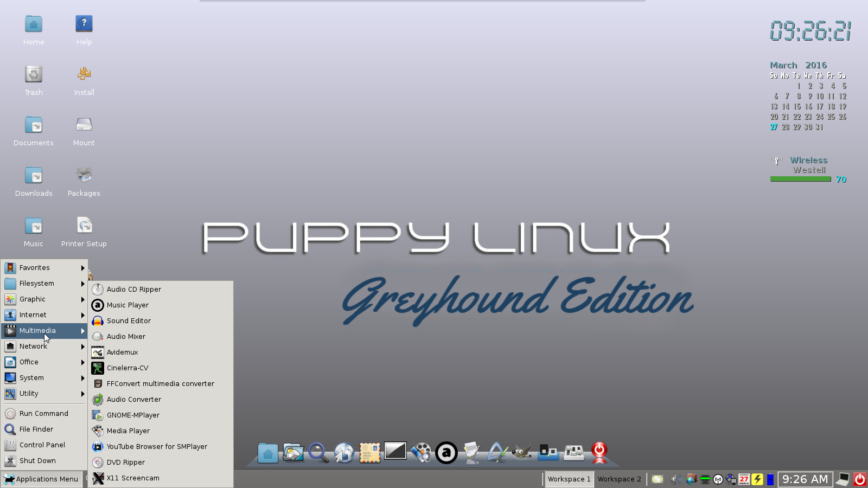
Task: Open the mixer sliders icon in dock
Action: [574, 452]
